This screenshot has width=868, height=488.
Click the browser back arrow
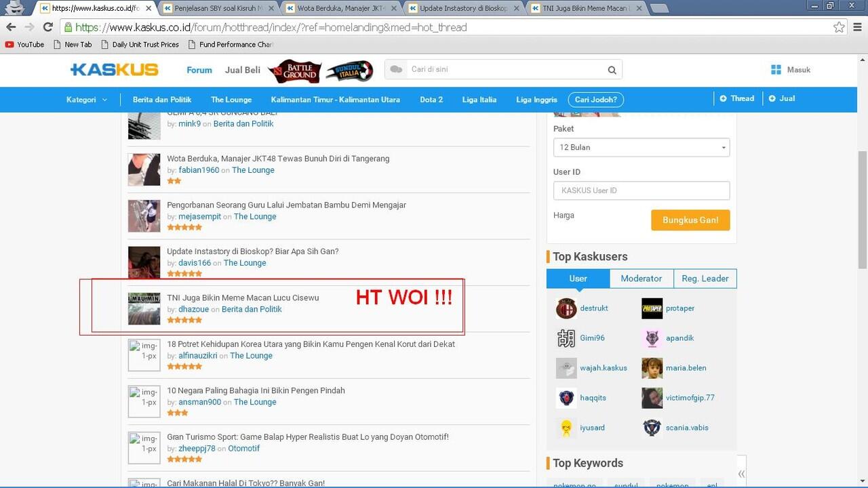point(11,27)
